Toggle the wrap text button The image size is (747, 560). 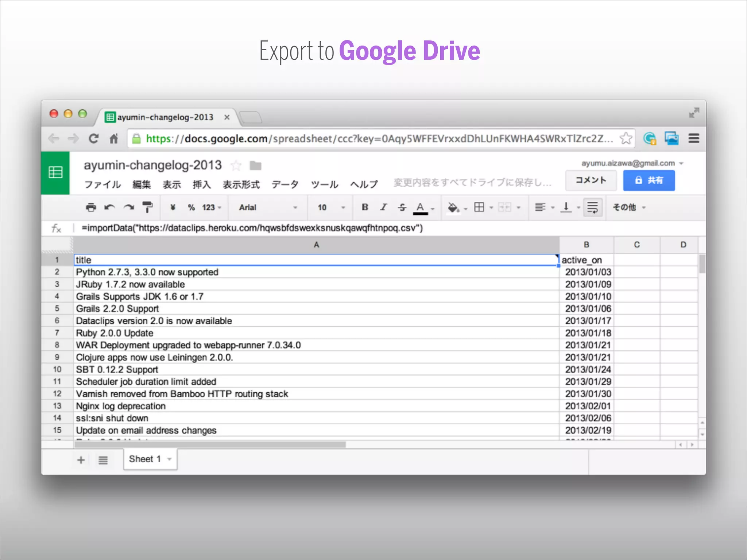pyautogui.click(x=592, y=207)
